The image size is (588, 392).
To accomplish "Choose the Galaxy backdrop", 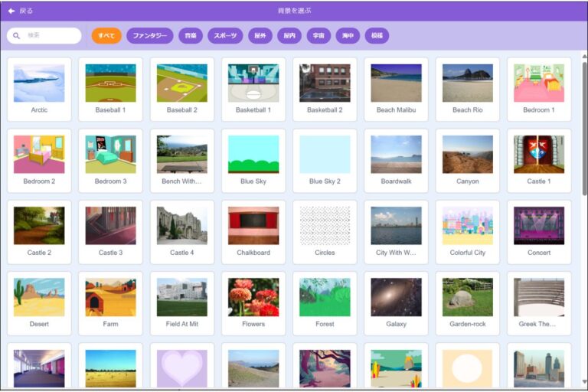I will click(396, 302).
